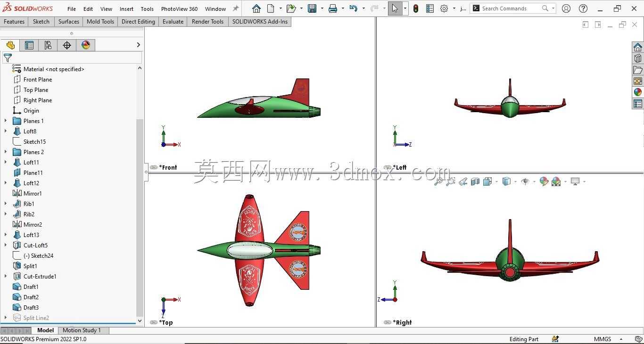Select the Front Plane item
Viewport: 644px width, 344px height.
tap(38, 79)
